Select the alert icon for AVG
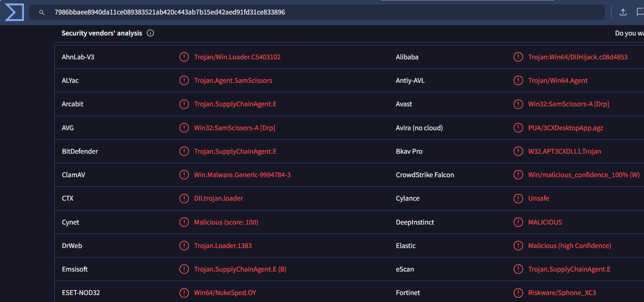The width and height of the screenshot is (644, 302). [x=184, y=128]
